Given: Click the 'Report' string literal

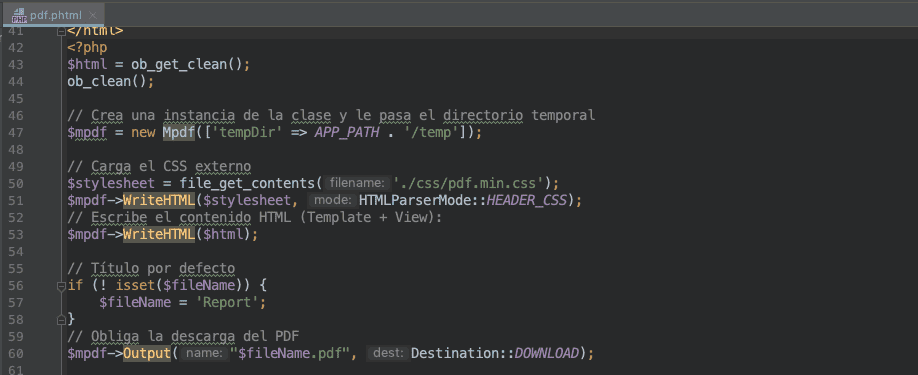Looking at the screenshot, I should tap(227, 302).
